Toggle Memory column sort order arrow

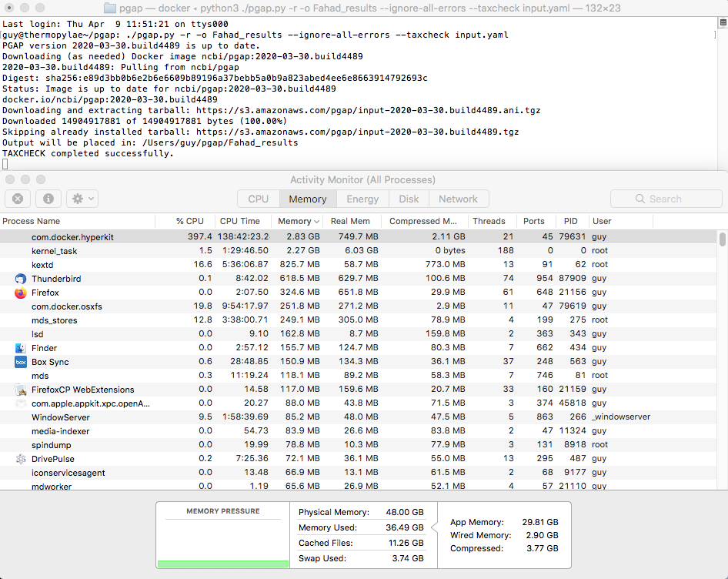coord(316,222)
